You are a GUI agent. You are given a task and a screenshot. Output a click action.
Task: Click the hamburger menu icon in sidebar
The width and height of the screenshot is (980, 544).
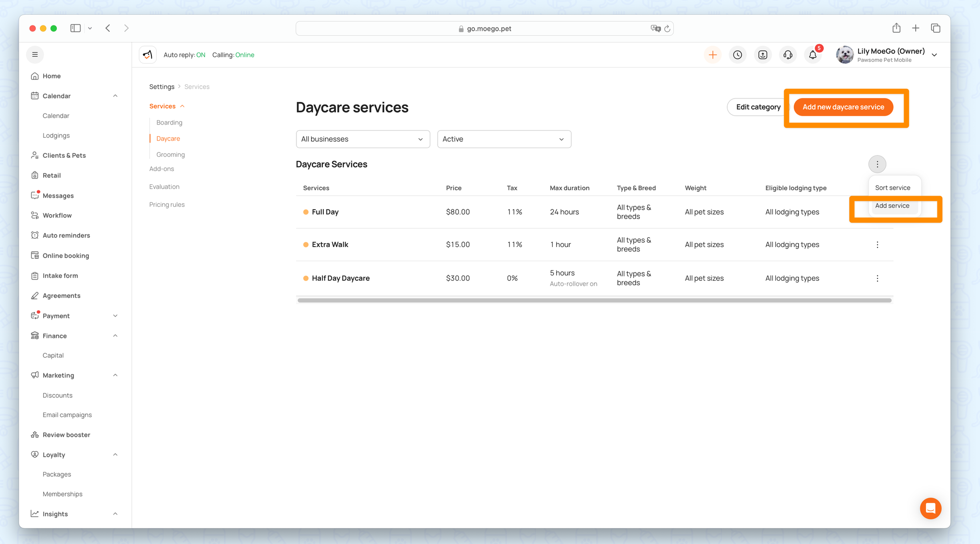click(35, 54)
